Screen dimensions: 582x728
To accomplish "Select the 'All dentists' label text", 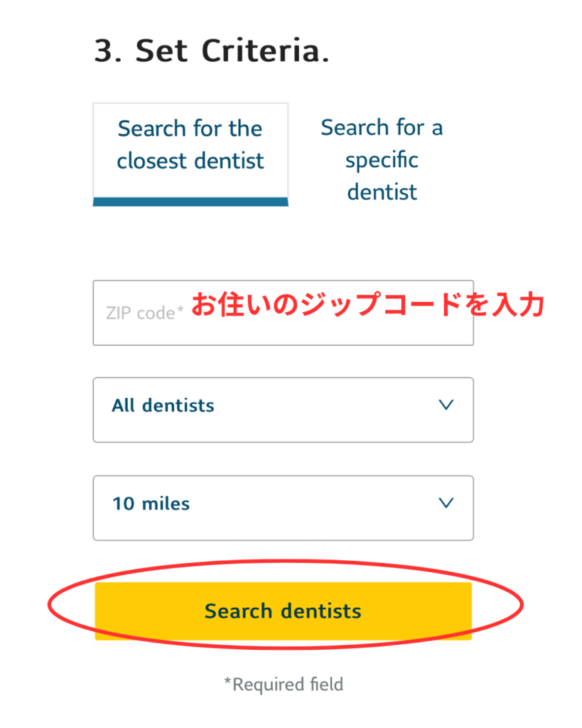I will pyautogui.click(x=163, y=406).
